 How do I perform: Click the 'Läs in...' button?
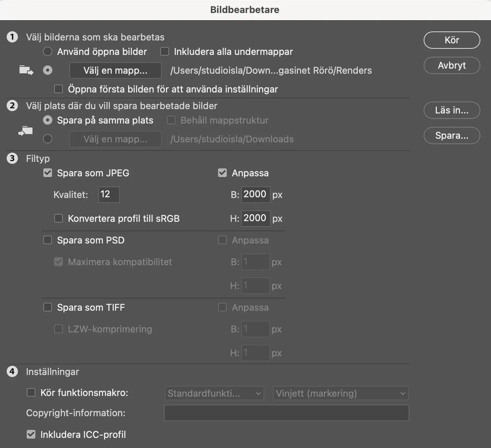coord(452,110)
